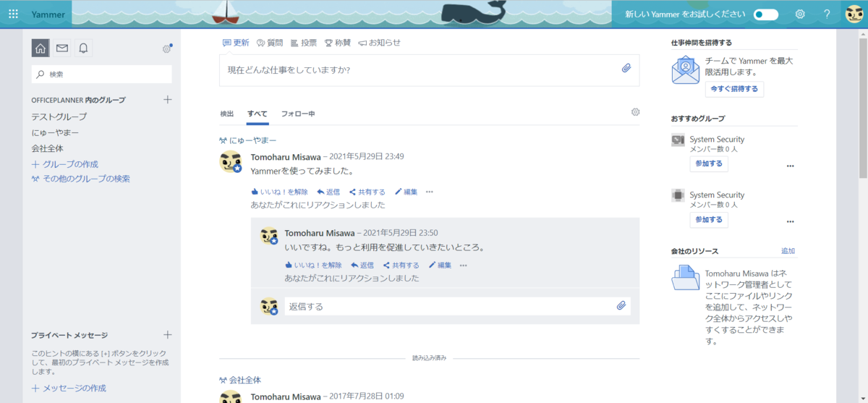Select the 更新 post type
868x403 pixels.
[x=236, y=43]
